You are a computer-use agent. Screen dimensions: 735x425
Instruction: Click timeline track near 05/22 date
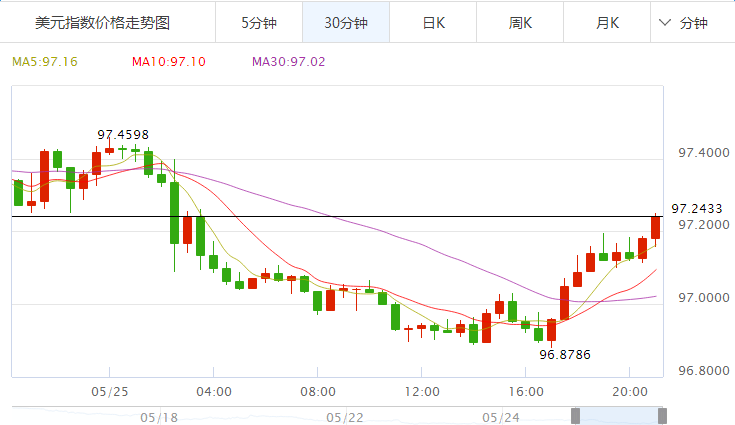[x=345, y=415]
